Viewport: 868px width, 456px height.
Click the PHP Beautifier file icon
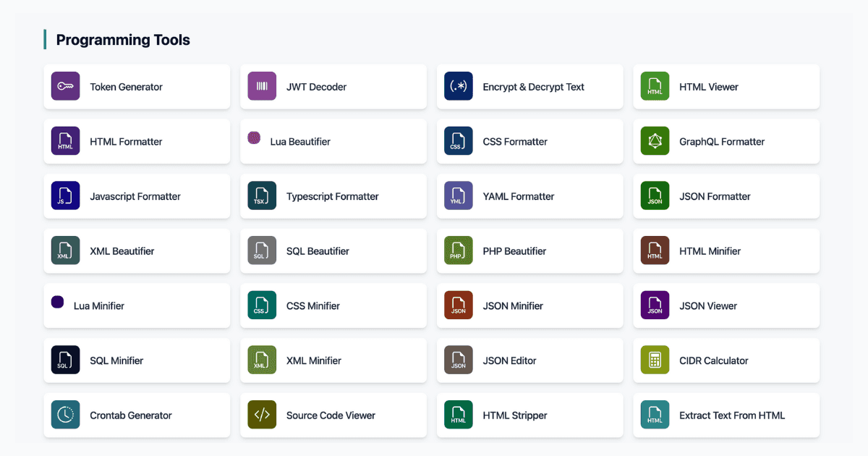(x=458, y=250)
